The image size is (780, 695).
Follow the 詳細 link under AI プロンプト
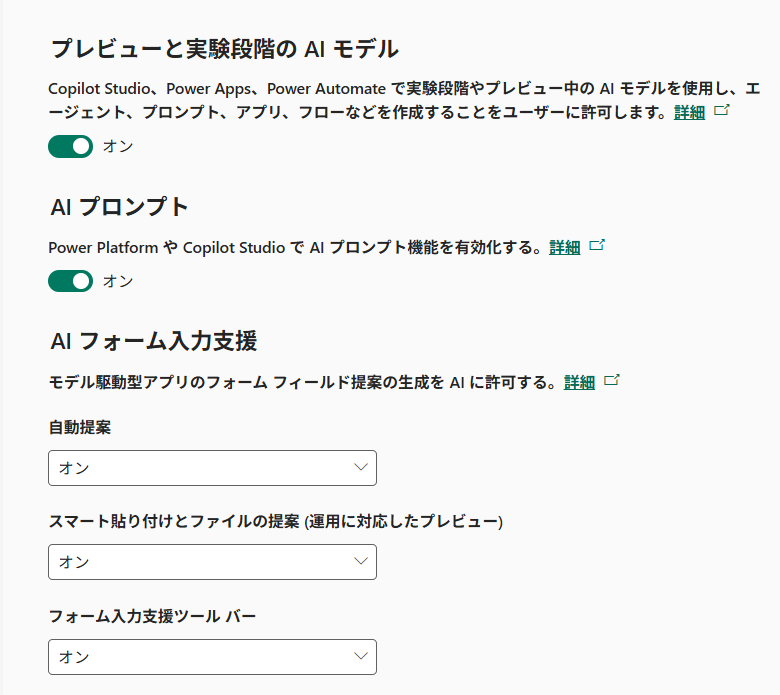coord(564,247)
